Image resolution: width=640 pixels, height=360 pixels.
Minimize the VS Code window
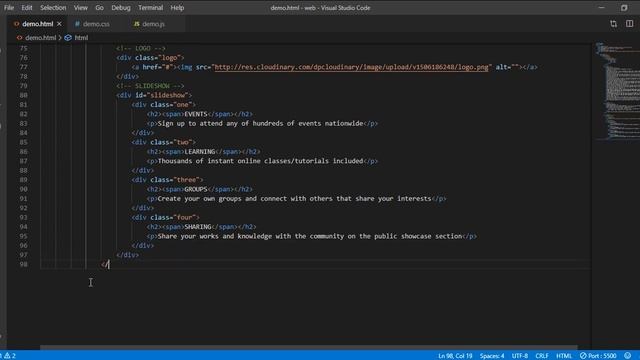(601, 8)
